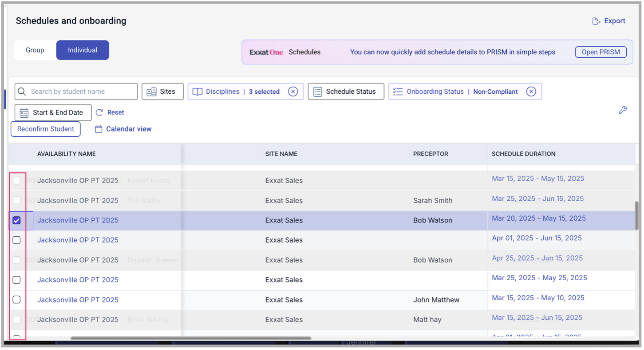
Task: Click the wrench settings icon
Action: coord(623,110)
